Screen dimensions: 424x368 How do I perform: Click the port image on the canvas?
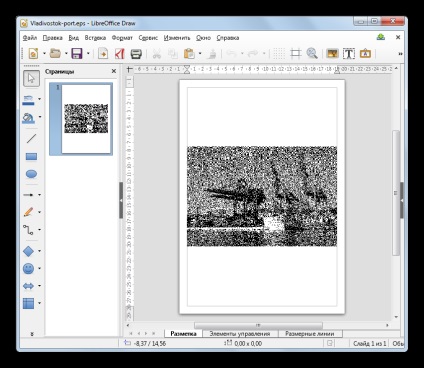click(262, 196)
